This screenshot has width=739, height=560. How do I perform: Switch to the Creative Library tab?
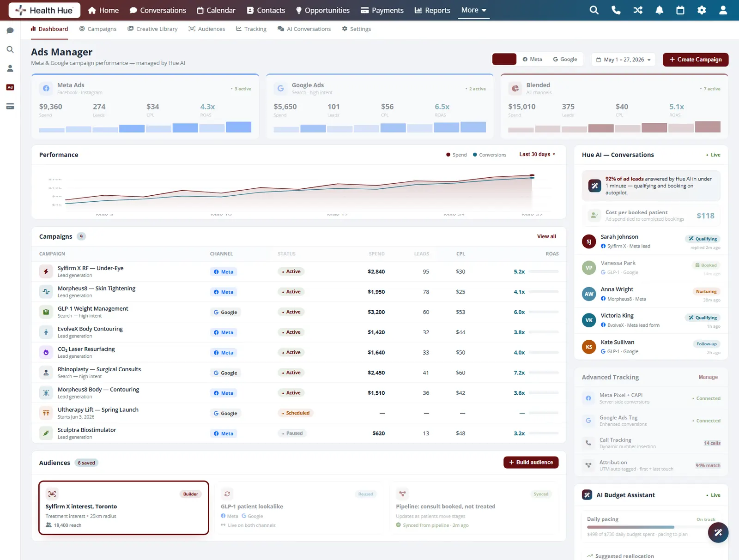(153, 29)
